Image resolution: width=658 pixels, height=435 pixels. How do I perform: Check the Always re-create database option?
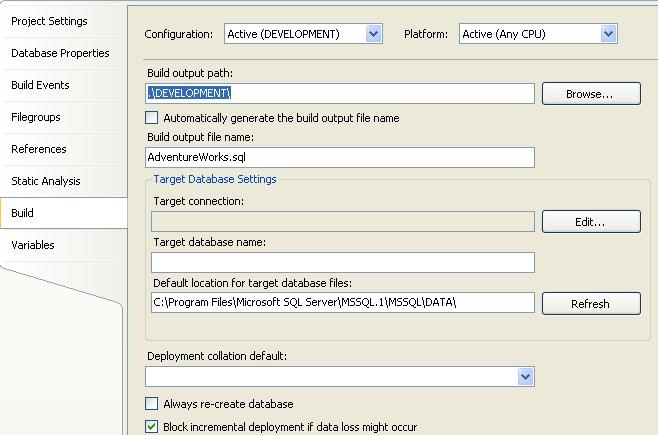(x=152, y=404)
